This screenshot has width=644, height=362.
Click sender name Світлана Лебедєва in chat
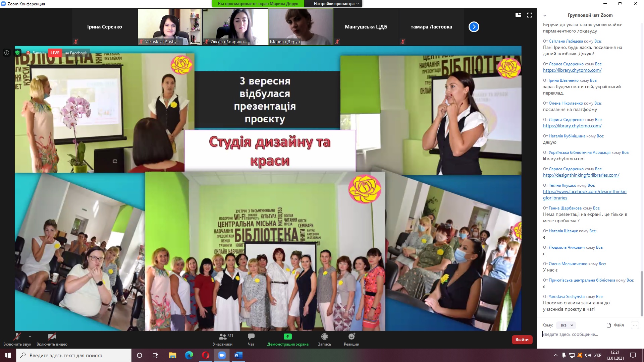(566, 41)
